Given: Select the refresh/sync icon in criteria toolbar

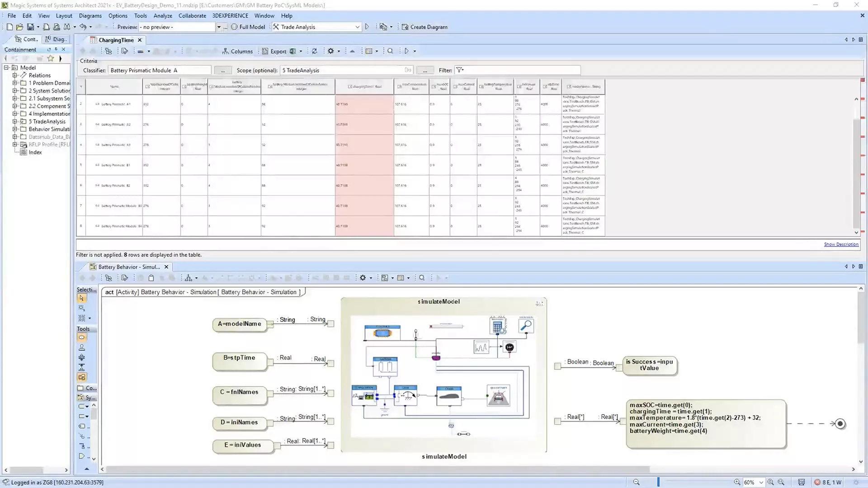Looking at the screenshot, I should 314,51.
